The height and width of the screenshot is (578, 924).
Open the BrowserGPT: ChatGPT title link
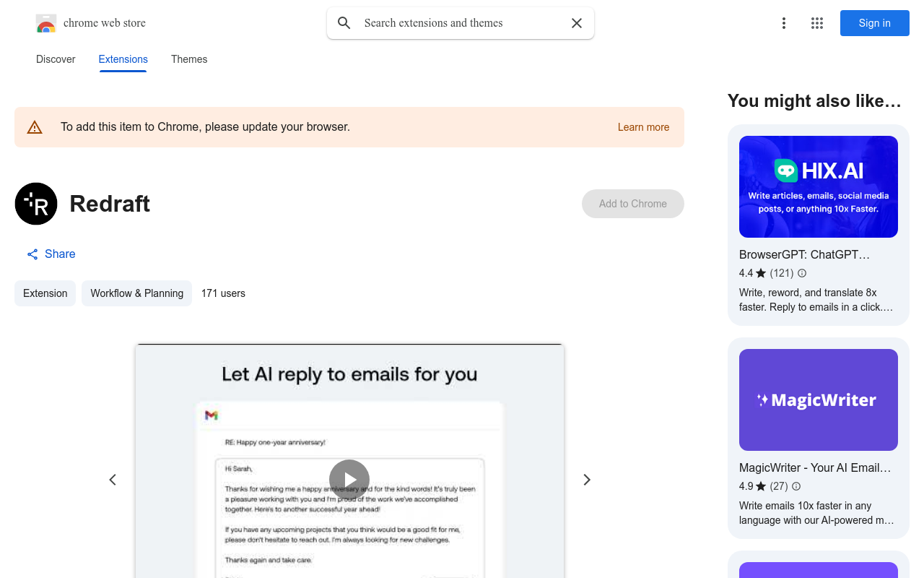804,255
